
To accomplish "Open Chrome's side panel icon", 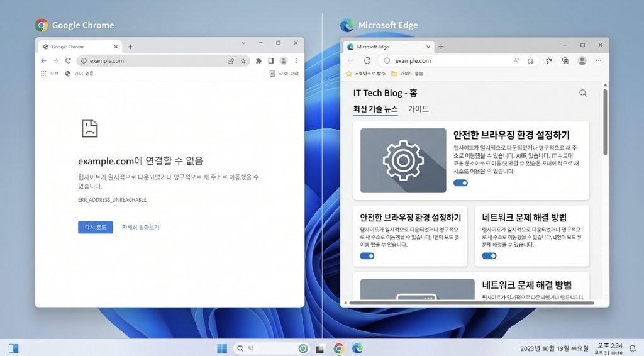I will coord(270,61).
